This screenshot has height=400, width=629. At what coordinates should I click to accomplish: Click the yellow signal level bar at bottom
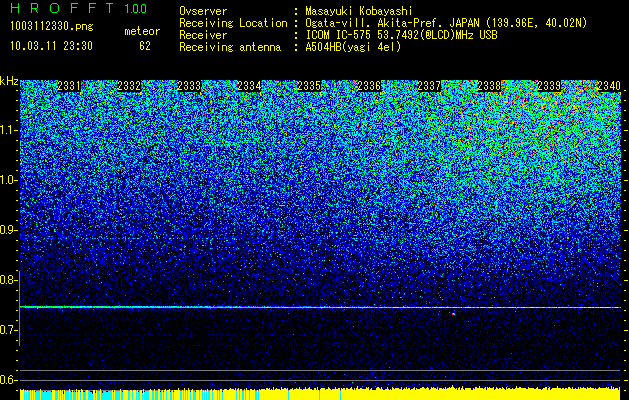(320, 394)
